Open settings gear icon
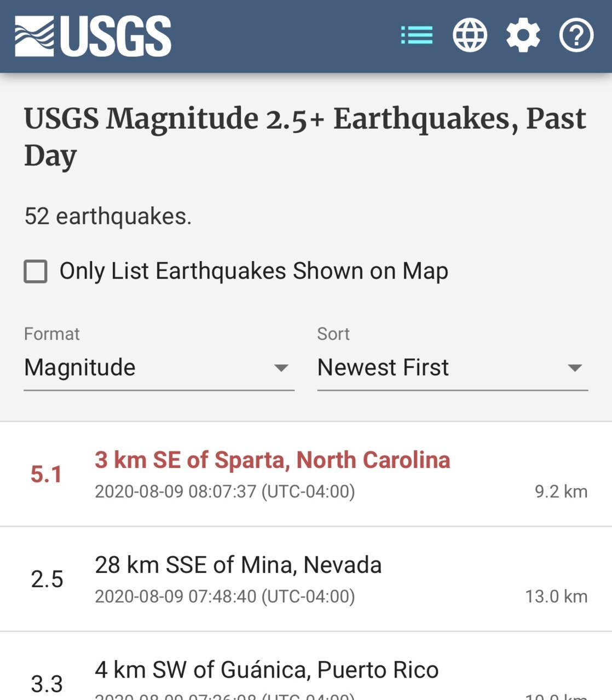This screenshot has height=700, width=612. pyautogui.click(x=523, y=36)
